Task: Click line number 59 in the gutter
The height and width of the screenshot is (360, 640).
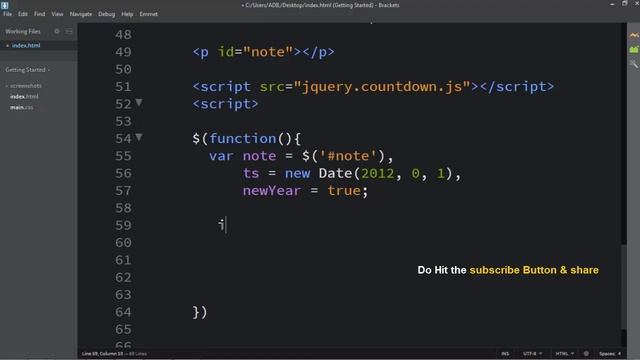Action: (x=123, y=225)
